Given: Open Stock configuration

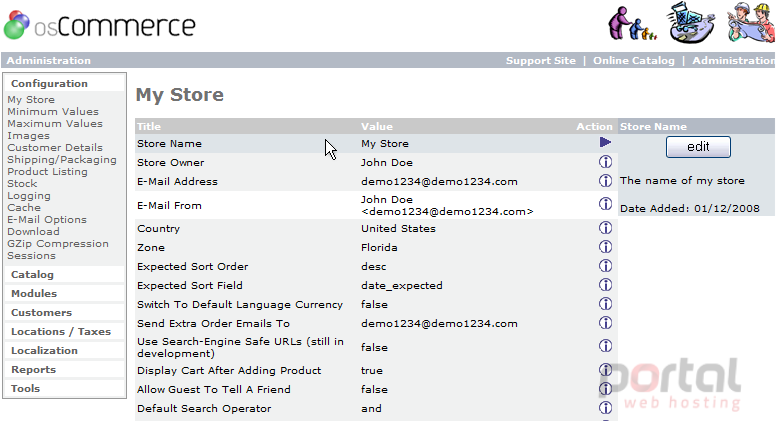Looking at the screenshot, I should pos(22,184).
